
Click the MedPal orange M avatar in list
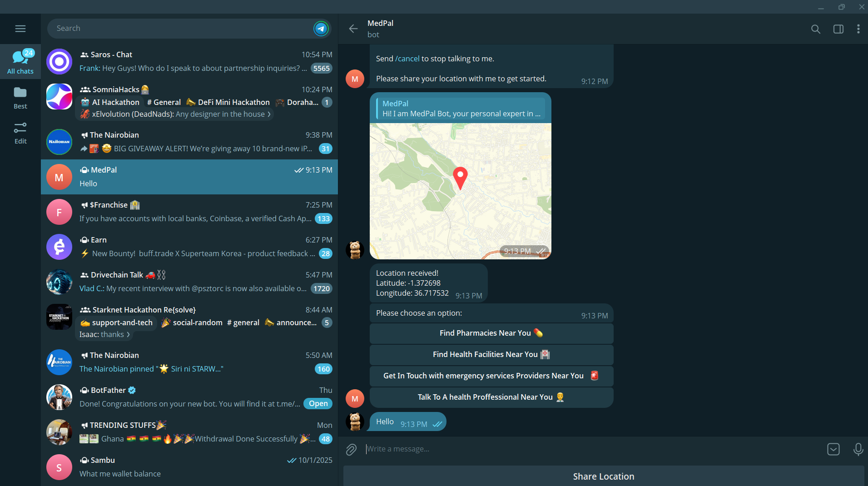tap(59, 177)
